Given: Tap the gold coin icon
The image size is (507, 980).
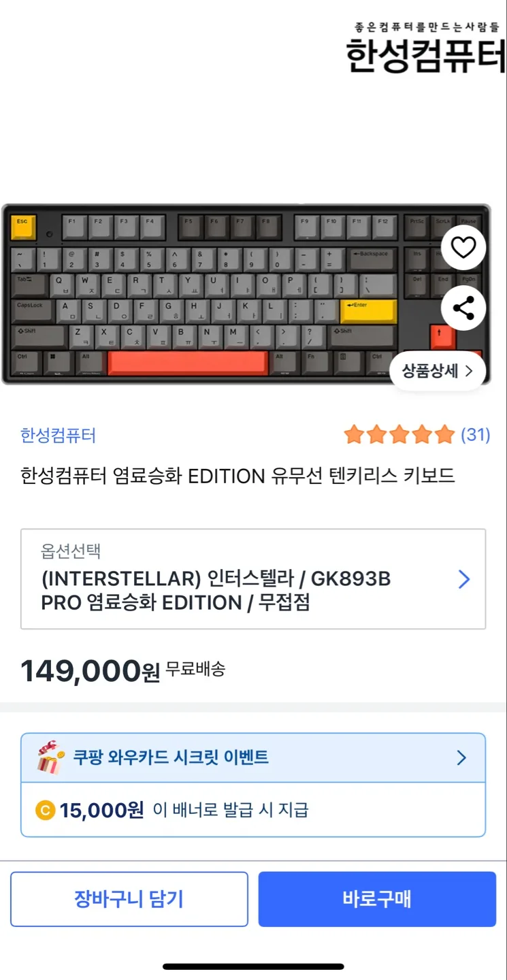Looking at the screenshot, I should 45,811.
